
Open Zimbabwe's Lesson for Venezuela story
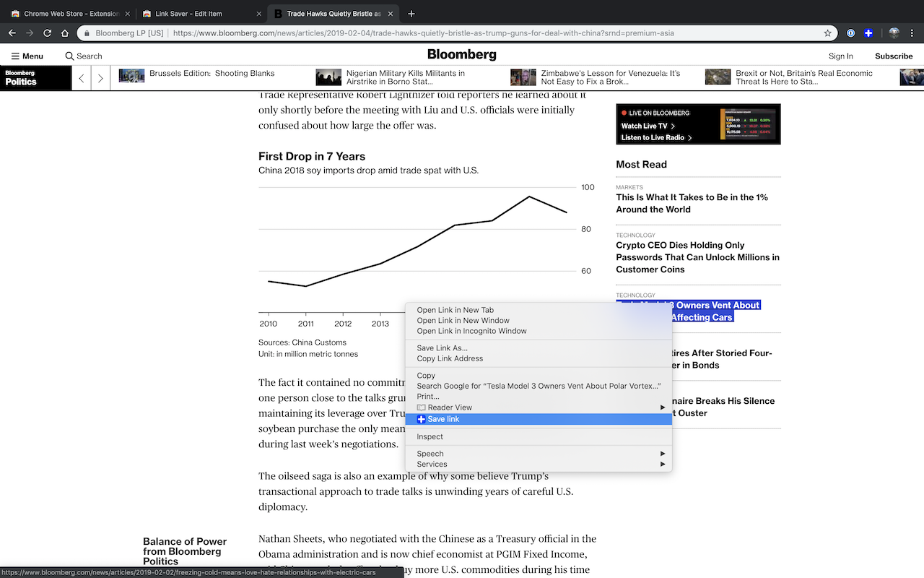coord(611,77)
